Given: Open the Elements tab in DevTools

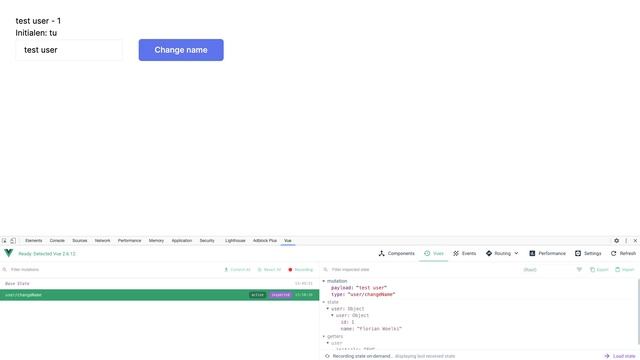Looking at the screenshot, I should 33,241.
